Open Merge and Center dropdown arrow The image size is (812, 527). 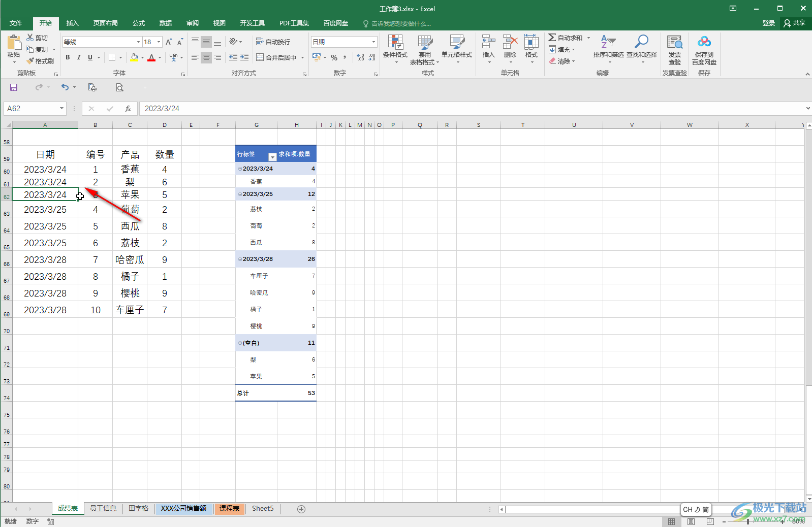[x=302, y=57]
